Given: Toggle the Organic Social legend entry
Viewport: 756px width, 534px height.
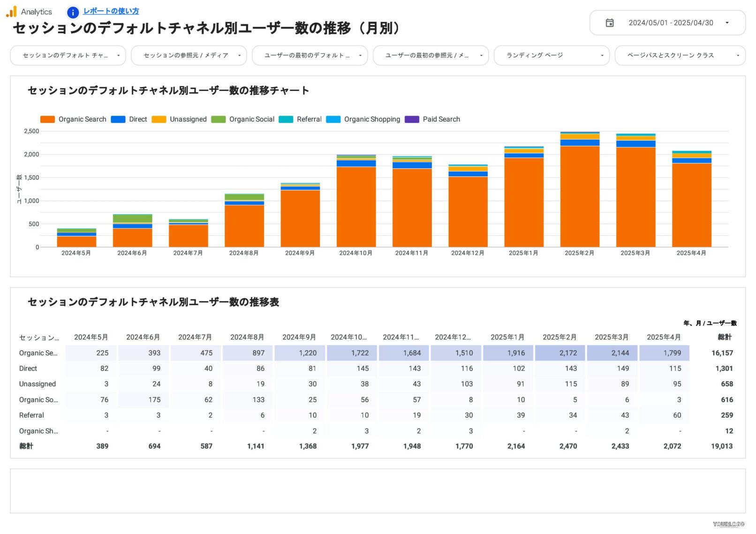Looking at the screenshot, I should coord(251,120).
